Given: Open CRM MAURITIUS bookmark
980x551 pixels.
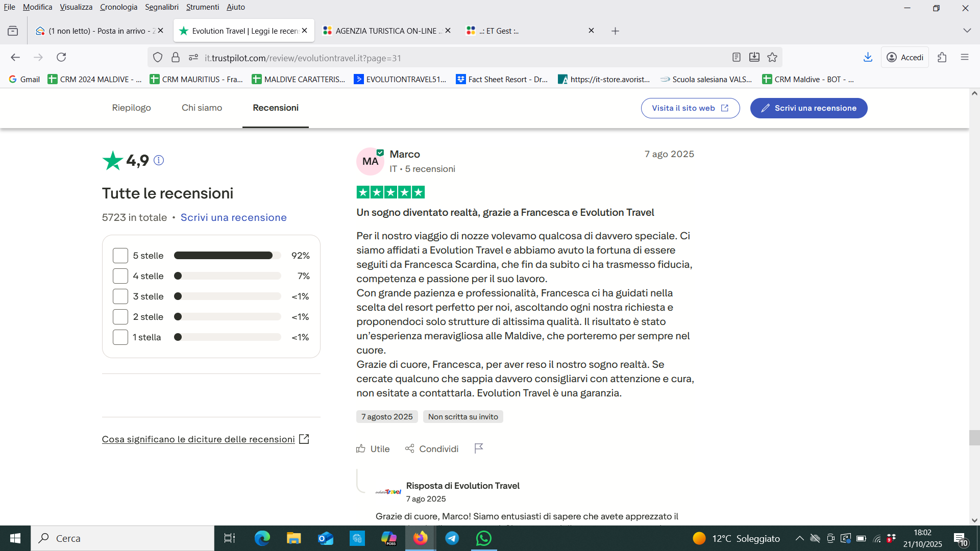Looking at the screenshot, I should (197, 79).
